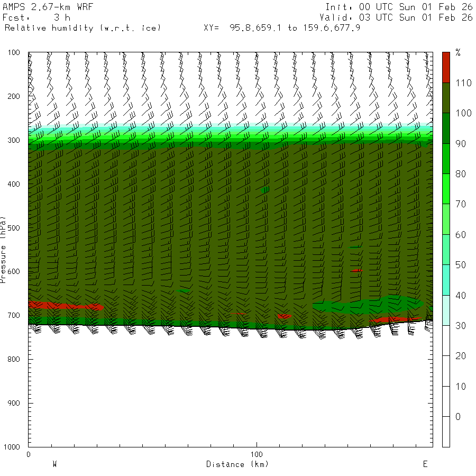
Task: Click the '%' unit label above color bar
Action: point(458,52)
